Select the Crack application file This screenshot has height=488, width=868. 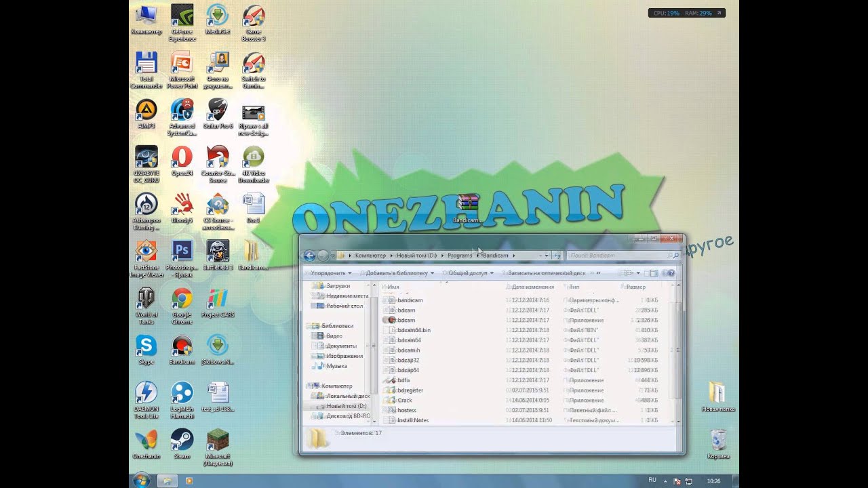521,400
